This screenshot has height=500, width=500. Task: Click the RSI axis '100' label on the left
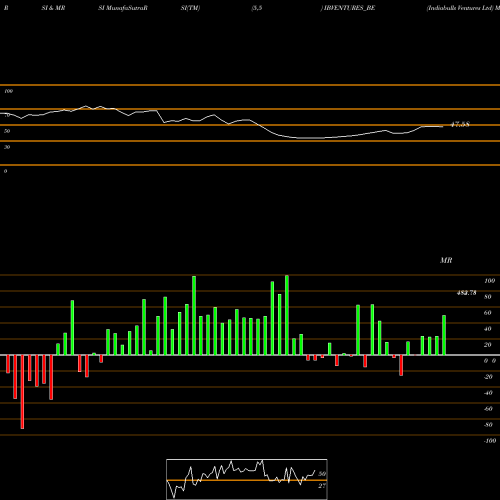(8, 91)
